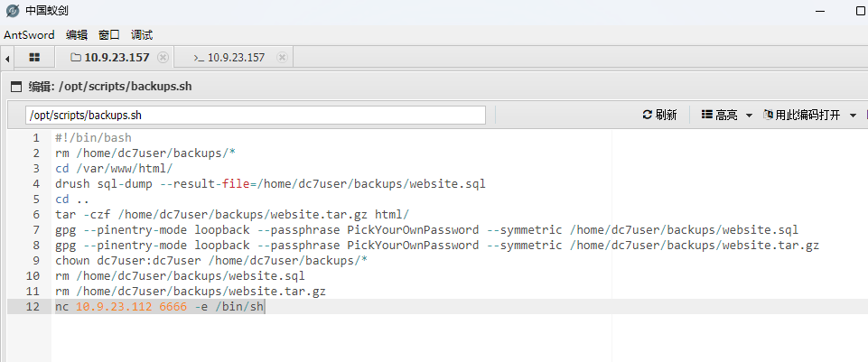The image size is (868, 362).
Task: Click the 'cd /var/www/html/' line
Action: pos(114,168)
